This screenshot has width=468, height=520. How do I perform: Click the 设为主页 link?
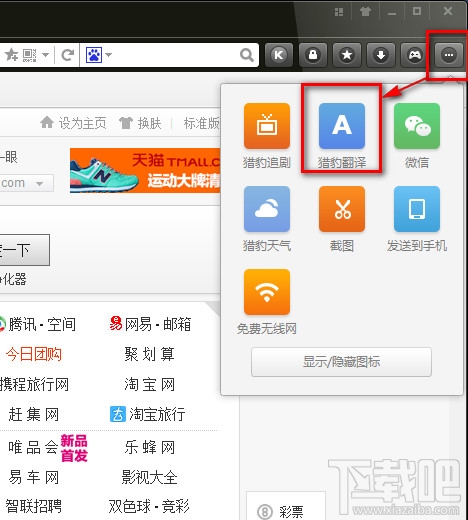coord(83,123)
